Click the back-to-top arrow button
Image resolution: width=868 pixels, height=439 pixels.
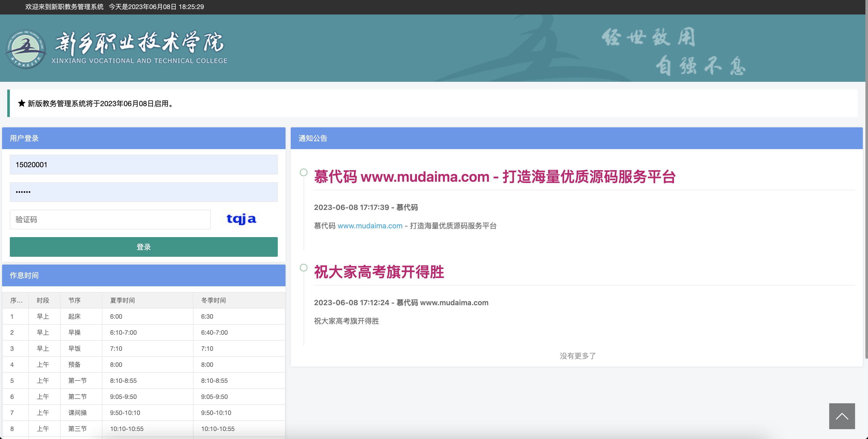tap(842, 416)
